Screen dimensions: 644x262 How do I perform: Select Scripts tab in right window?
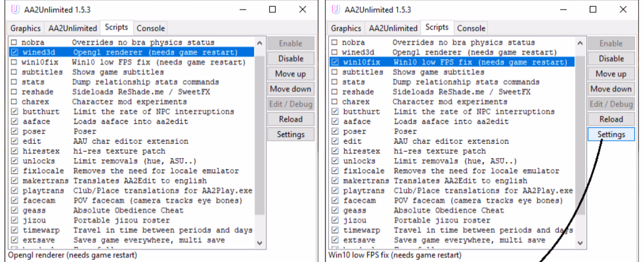437,27
